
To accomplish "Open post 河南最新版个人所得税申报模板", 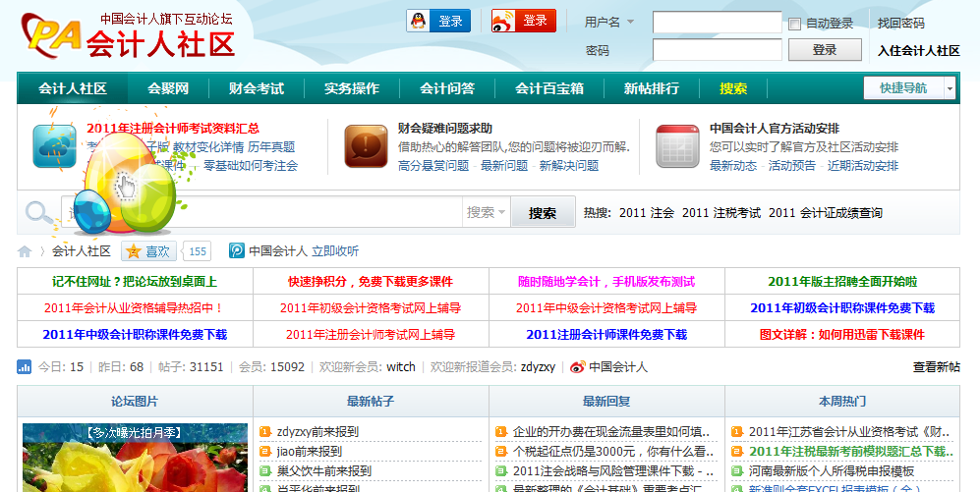I will coord(832,470).
